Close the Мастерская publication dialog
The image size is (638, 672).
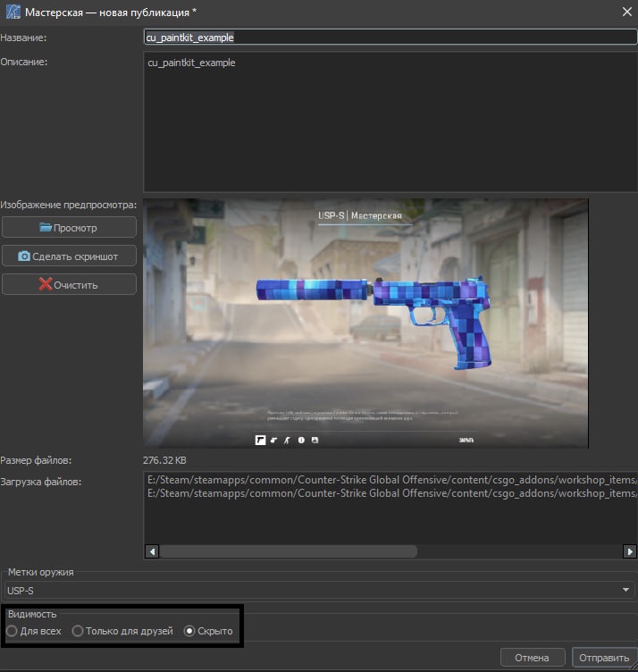(x=627, y=12)
